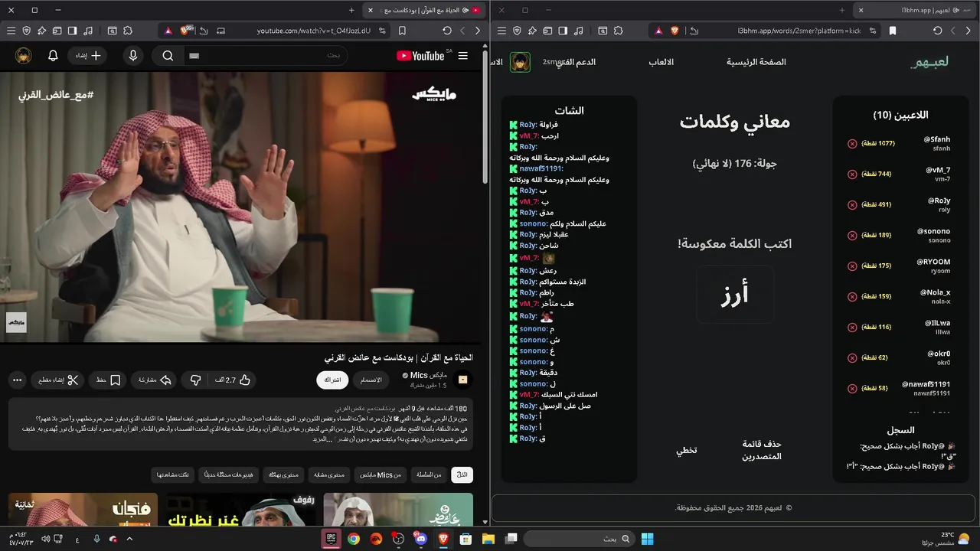Share the video with مشاركة
980x551 pixels.
coord(155,380)
